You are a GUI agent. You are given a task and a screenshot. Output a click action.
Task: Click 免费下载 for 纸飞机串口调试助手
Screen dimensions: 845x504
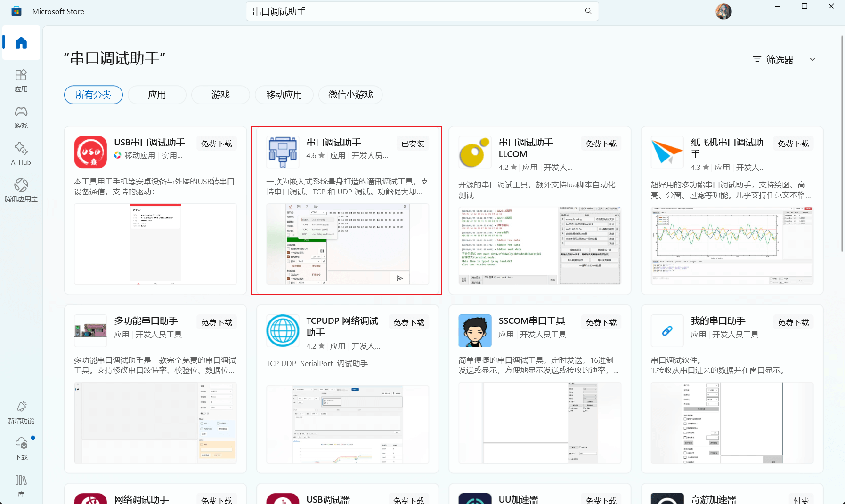coord(793,144)
